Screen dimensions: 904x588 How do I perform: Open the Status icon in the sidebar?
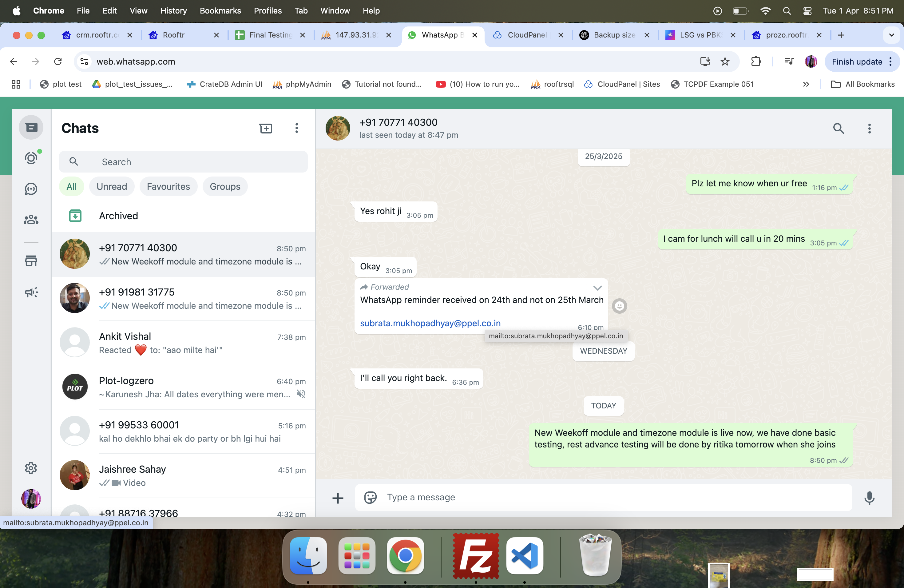click(31, 158)
